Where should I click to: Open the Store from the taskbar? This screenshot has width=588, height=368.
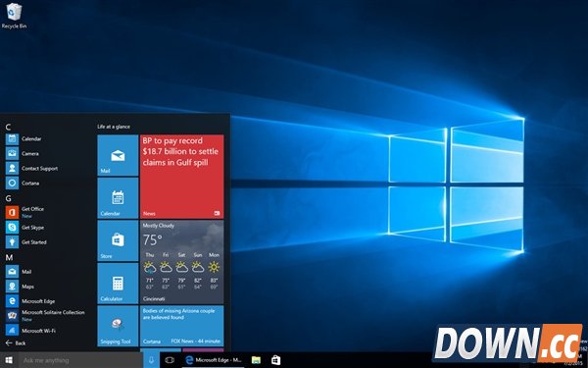(276, 360)
